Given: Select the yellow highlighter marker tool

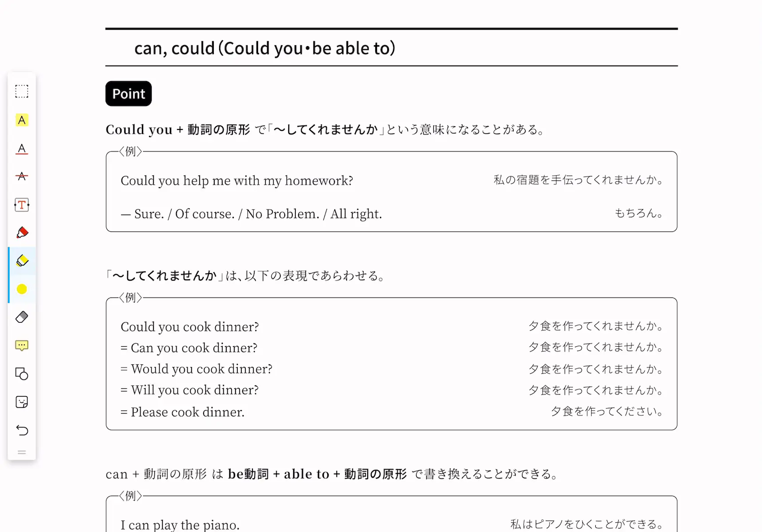Looking at the screenshot, I should click(x=22, y=261).
